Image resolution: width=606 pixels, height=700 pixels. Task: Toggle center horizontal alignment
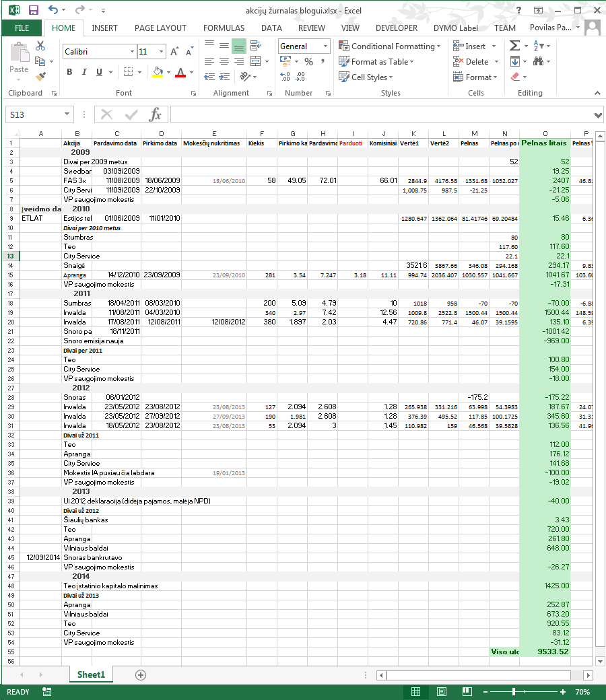(224, 61)
